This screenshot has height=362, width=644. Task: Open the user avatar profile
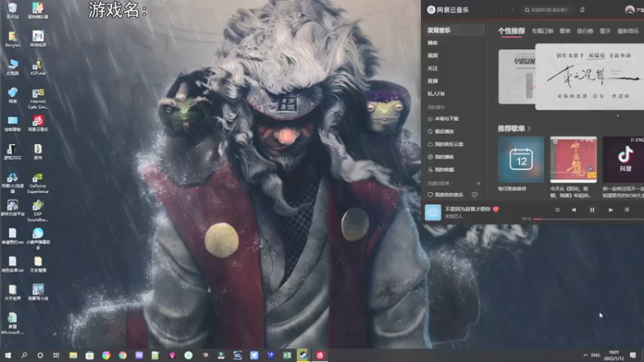(x=630, y=10)
